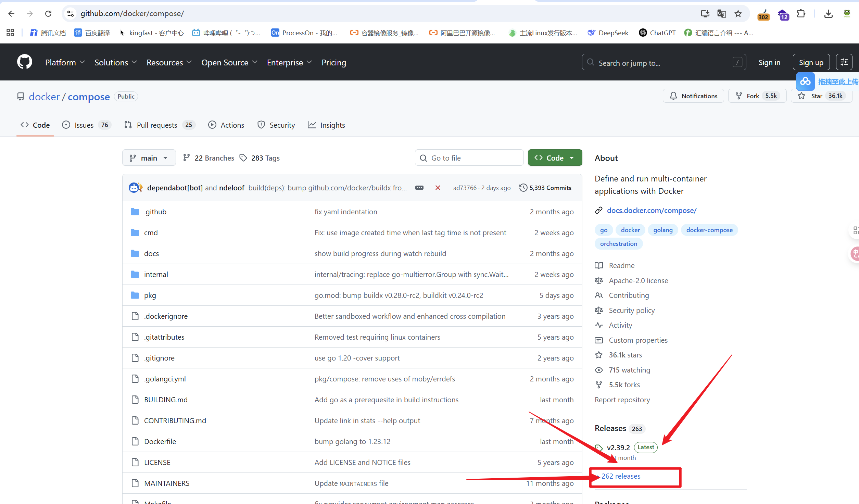The width and height of the screenshot is (859, 504).
Task: Switch to the Code tab
Action: [x=35, y=125]
